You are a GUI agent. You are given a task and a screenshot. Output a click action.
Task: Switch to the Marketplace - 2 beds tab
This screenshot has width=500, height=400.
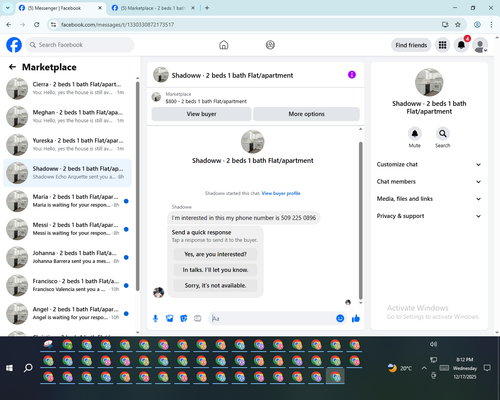[154, 8]
